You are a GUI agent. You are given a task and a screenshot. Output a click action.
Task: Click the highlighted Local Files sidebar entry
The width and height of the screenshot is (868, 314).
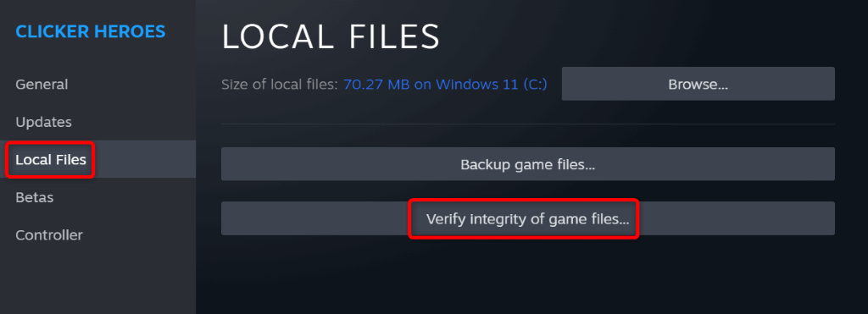pyautogui.click(x=50, y=160)
